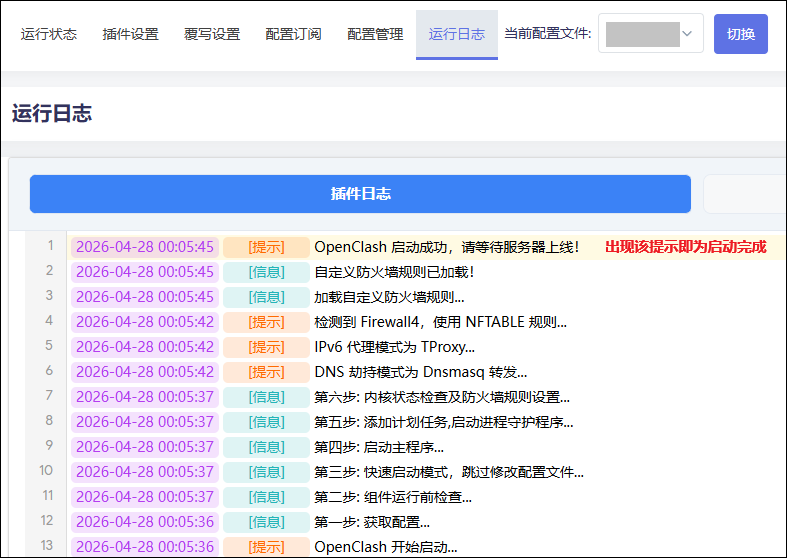Click the [提示] tag on line 1
This screenshot has width=787, height=558.
[x=266, y=247]
